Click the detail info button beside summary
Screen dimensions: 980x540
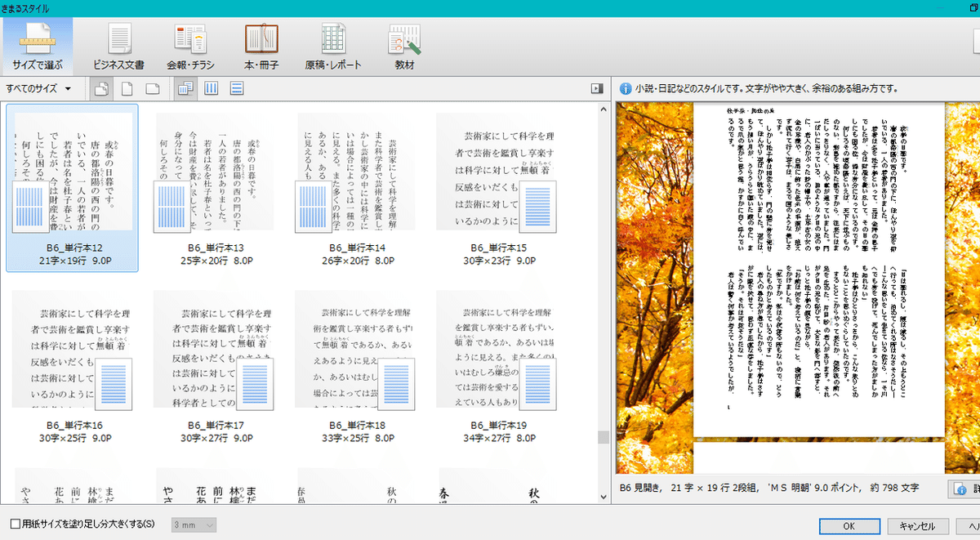coord(964,489)
